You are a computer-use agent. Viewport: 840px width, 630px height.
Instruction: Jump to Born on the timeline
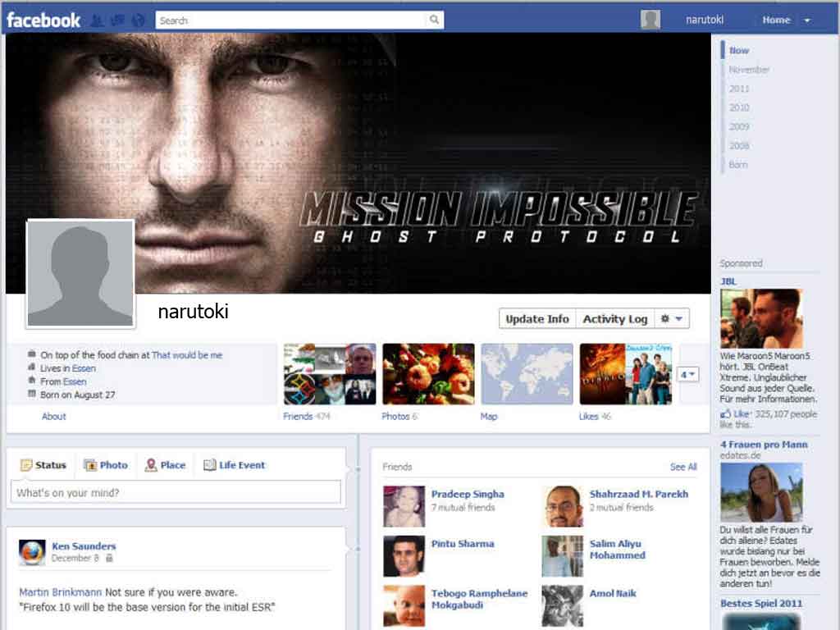[737, 164]
